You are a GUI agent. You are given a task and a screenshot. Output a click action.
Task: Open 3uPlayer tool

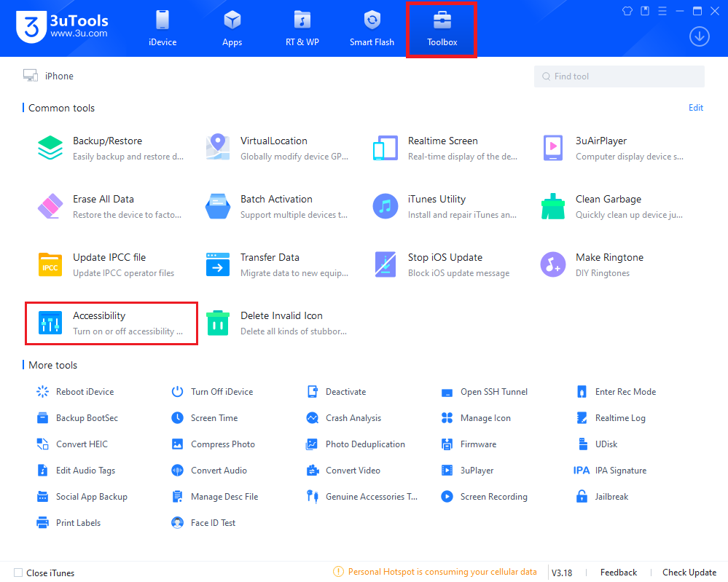[x=467, y=470]
